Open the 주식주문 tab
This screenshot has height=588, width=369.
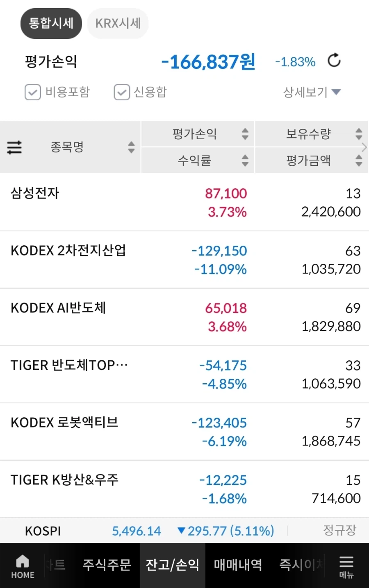[107, 565]
